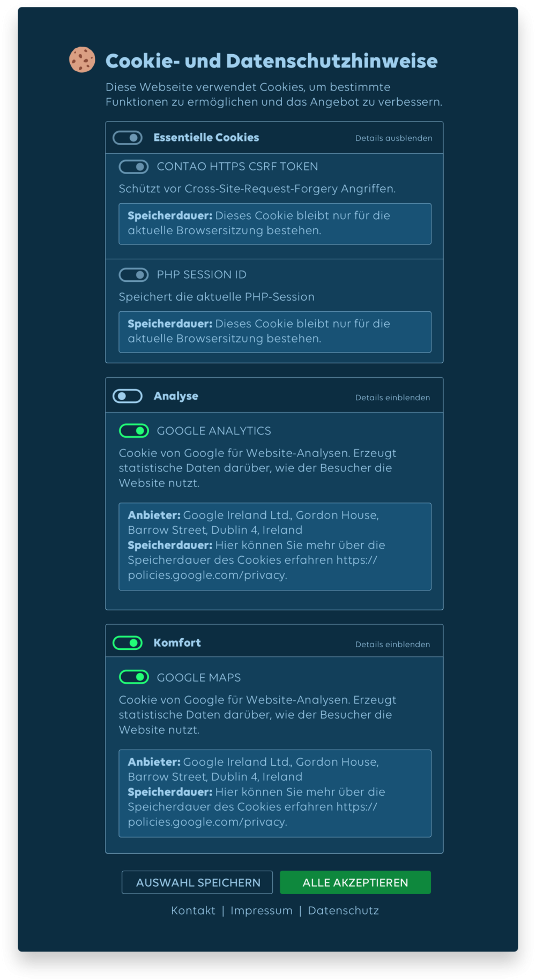The width and height of the screenshot is (536, 980).
Task: Click 'Details einblenden' in the Analyse section
Action: point(392,398)
